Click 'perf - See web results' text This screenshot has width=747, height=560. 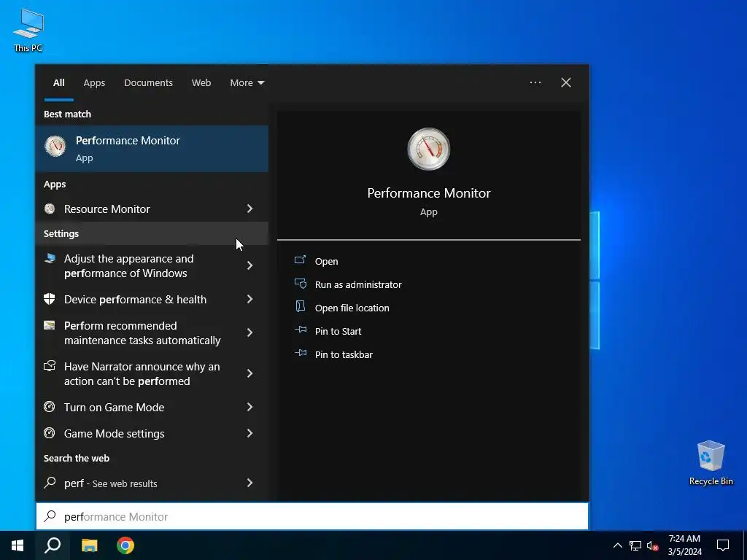click(111, 483)
